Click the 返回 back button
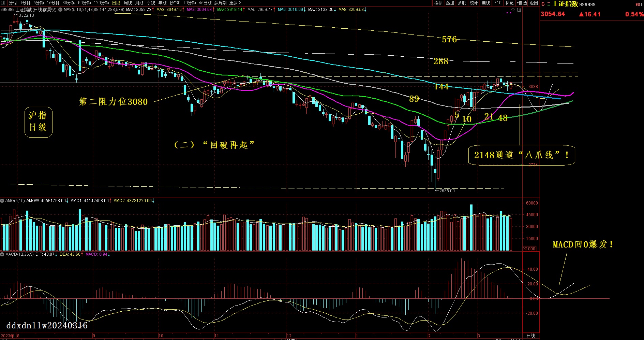Viewport: 644px width, 340px height. pos(534,3)
